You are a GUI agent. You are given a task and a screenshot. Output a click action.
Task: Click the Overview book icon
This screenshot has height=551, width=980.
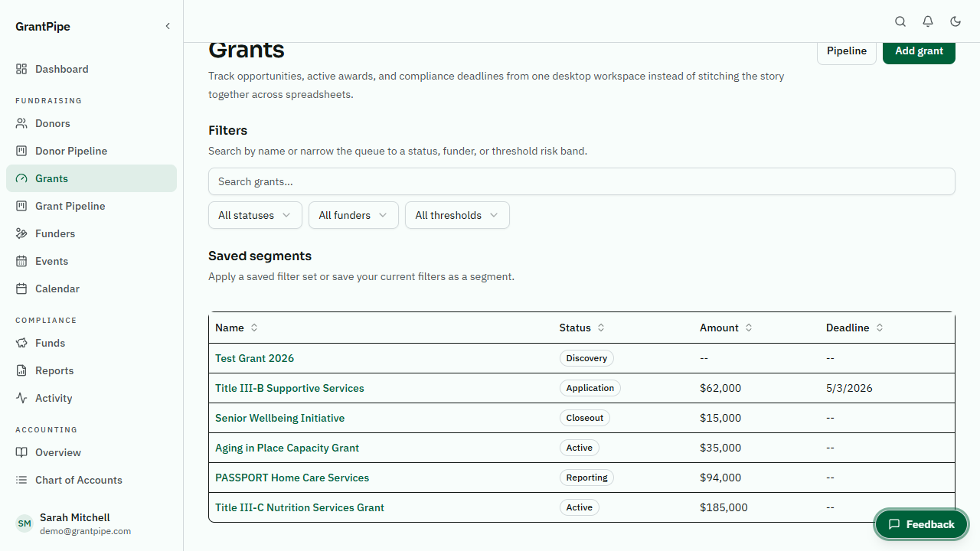pos(21,452)
